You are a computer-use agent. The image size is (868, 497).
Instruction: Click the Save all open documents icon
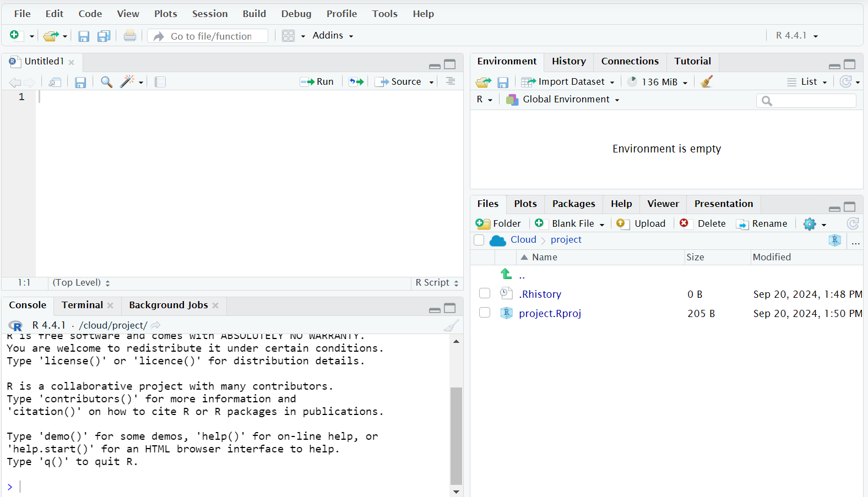[x=104, y=36]
